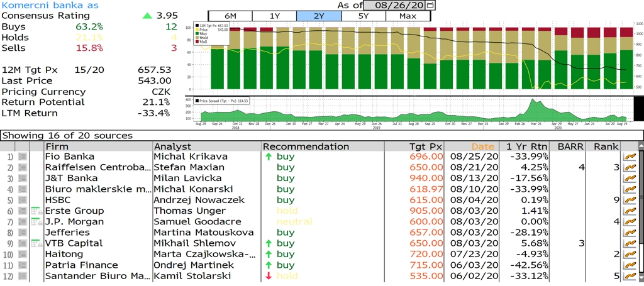Select the Patria Finance -42.56% return
The height and width of the screenshot is (286, 644).
tap(528, 265)
